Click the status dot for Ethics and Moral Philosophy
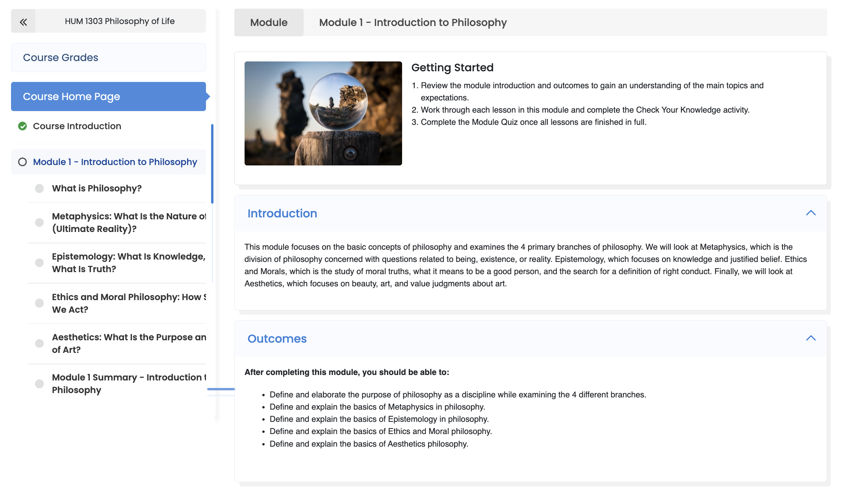 [x=39, y=303]
